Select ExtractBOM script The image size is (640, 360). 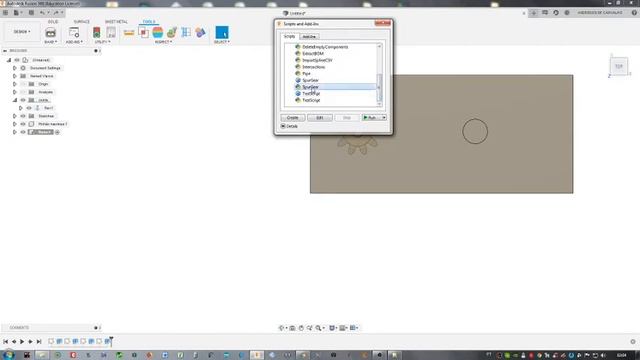313,53
